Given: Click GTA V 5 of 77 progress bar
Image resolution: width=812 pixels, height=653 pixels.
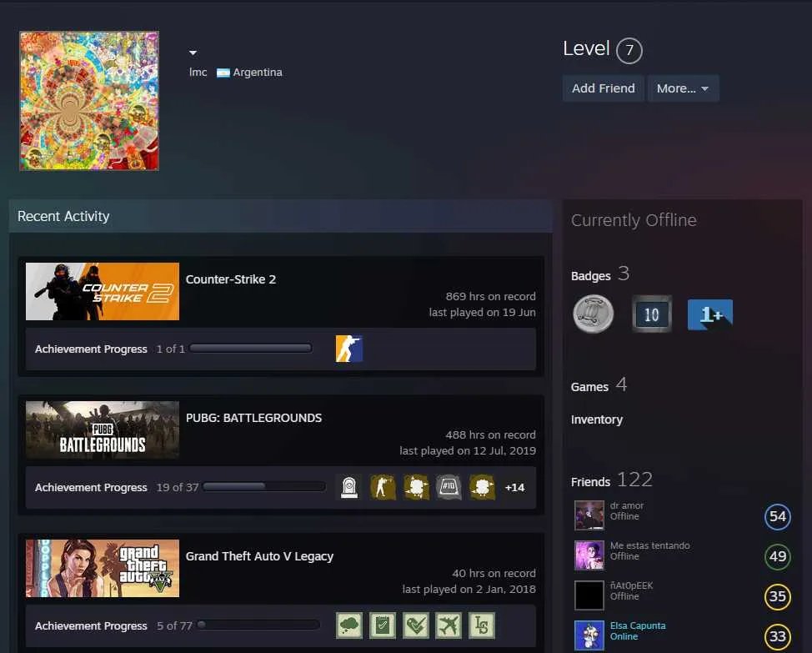Looking at the screenshot, I should point(258,625).
